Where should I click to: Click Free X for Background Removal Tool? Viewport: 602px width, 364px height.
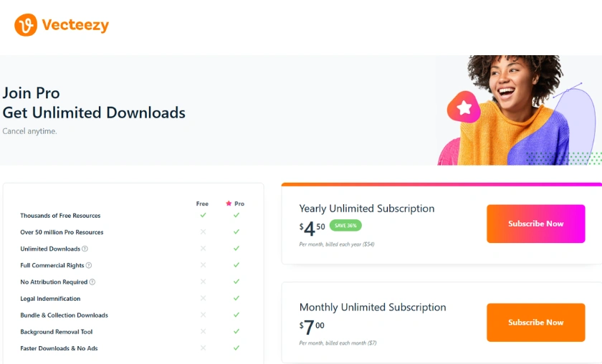(x=203, y=331)
